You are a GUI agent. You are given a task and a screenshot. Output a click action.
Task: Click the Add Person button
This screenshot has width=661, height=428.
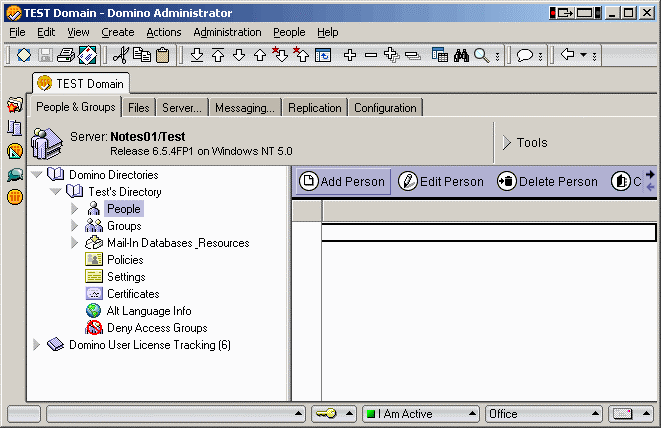coord(343,182)
